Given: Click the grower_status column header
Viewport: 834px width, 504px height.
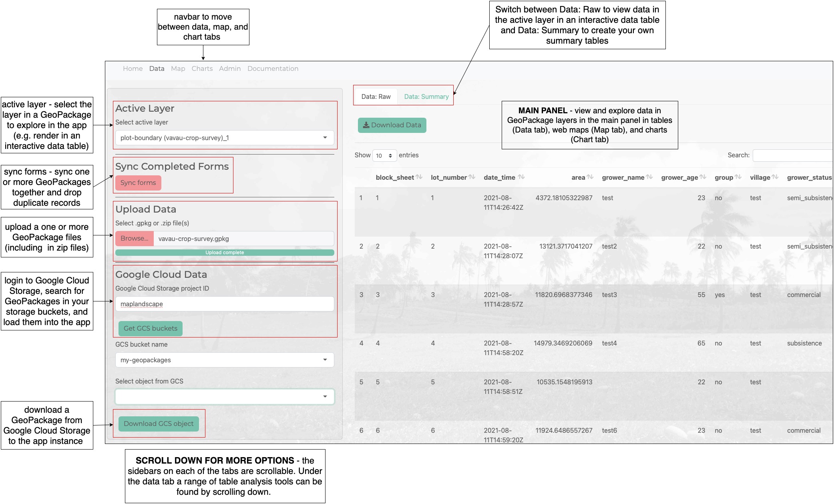Looking at the screenshot, I should [x=810, y=177].
